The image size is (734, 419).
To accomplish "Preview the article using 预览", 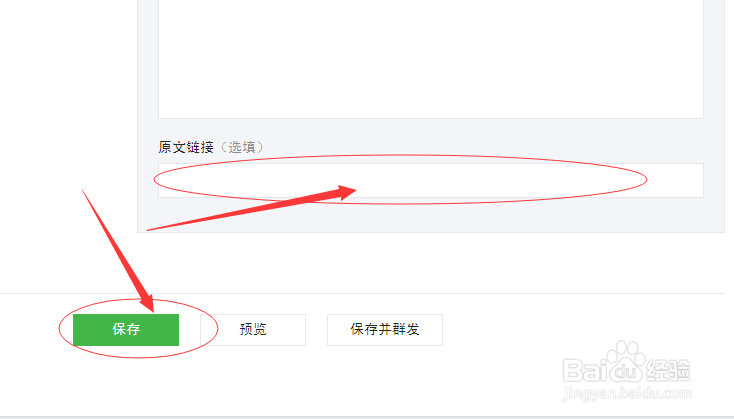I will [253, 330].
